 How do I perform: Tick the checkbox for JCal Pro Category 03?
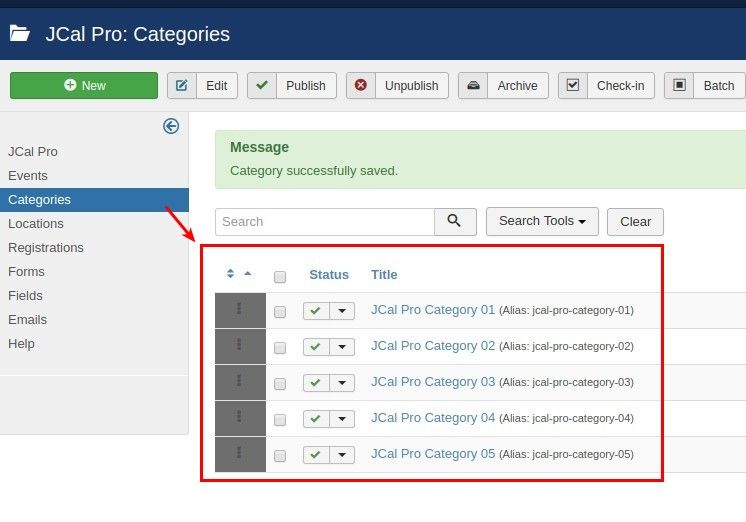pyautogui.click(x=280, y=384)
